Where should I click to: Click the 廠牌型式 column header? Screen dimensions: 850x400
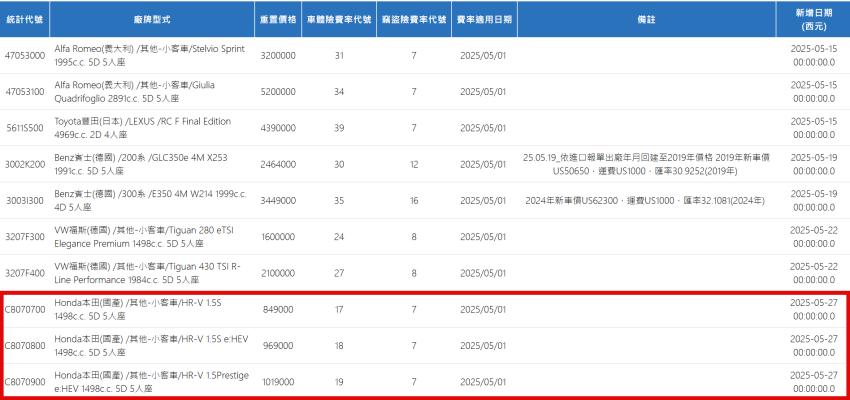point(152,19)
